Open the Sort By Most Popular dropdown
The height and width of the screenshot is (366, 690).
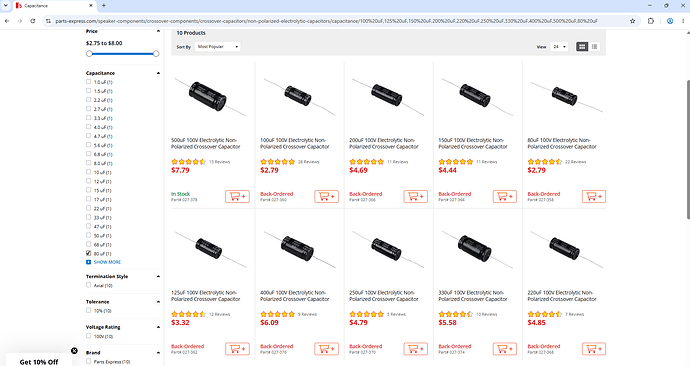point(217,47)
